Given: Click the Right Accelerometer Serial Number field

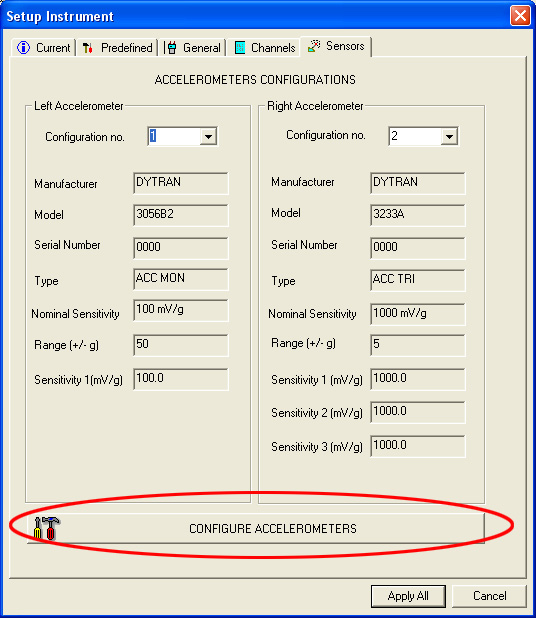Looking at the screenshot, I should pos(418,248).
